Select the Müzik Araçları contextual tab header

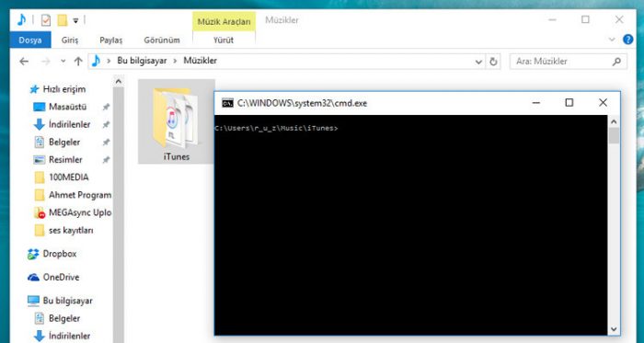click(x=224, y=21)
